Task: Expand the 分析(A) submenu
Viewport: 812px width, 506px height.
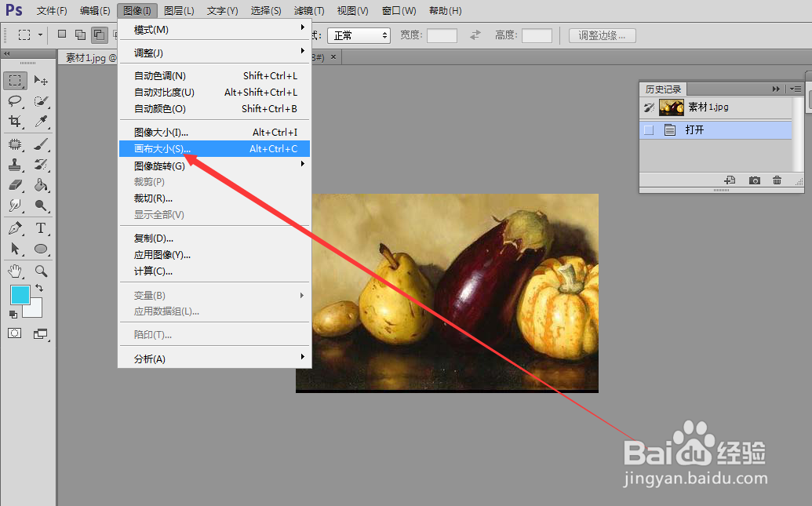Action: click(x=214, y=359)
